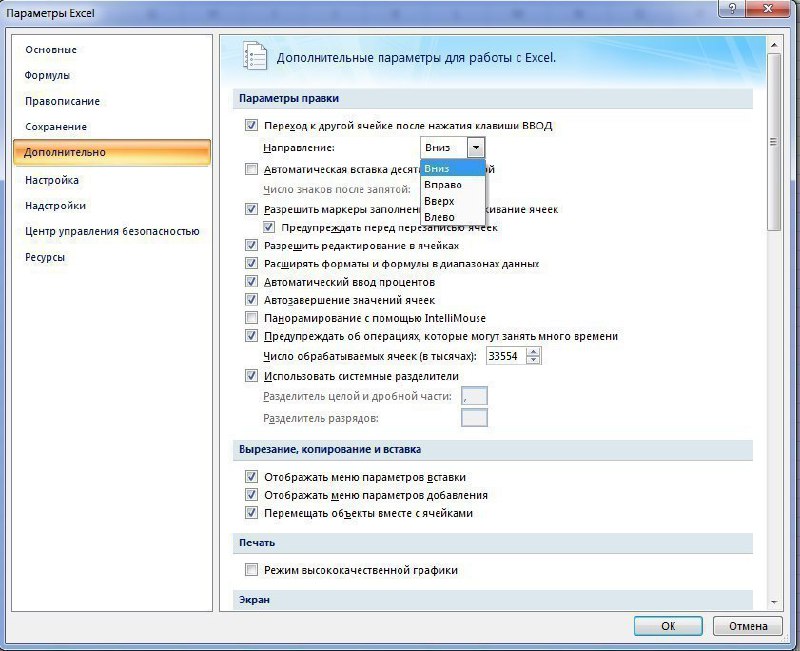This screenshot has height=651, width=800.
Task: Toggle Использовать системные разделители checkbox
Action: 251,376
